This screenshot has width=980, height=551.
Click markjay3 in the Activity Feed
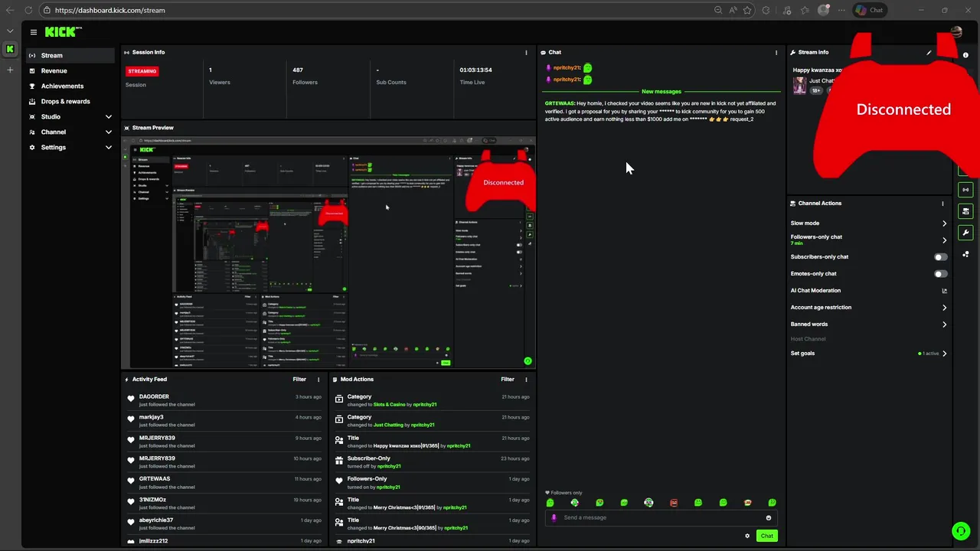coord(152,417)
